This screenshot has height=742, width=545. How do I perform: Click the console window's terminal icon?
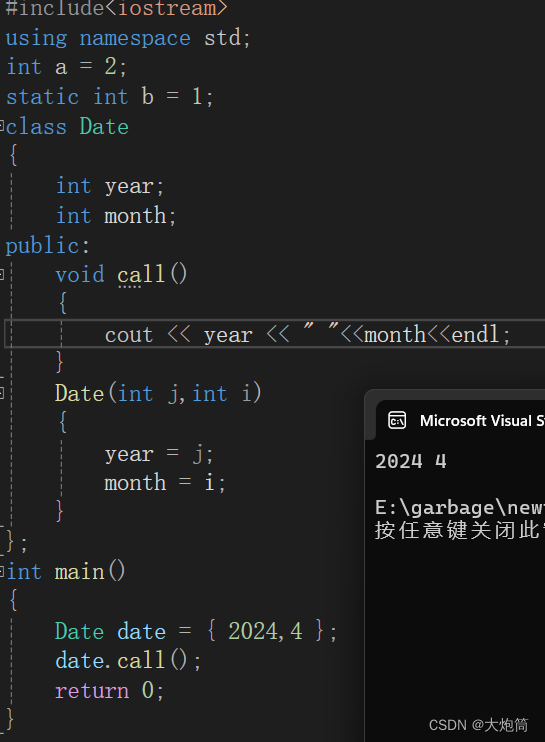[x=396, y=420]
